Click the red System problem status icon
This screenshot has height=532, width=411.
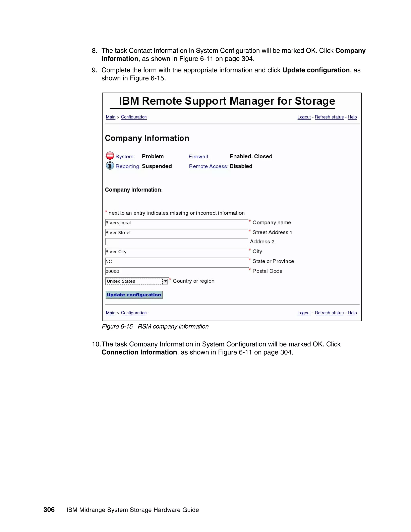coord(110,155)
